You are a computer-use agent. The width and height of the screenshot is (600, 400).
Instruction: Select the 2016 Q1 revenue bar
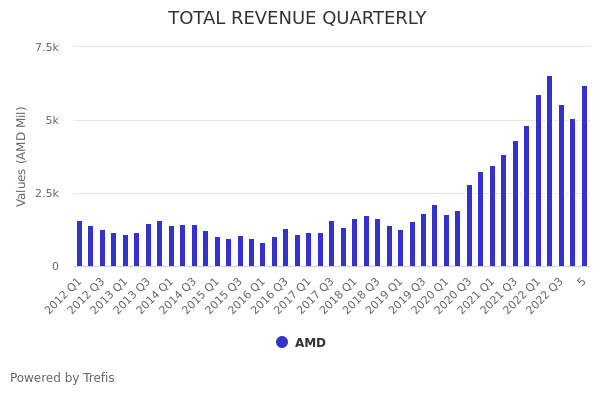click(263, 254)
